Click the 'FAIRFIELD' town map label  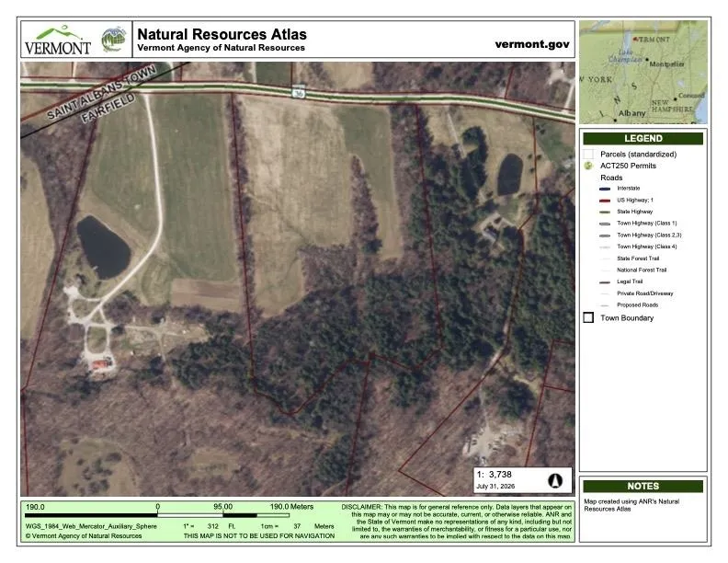coord(108,108)
